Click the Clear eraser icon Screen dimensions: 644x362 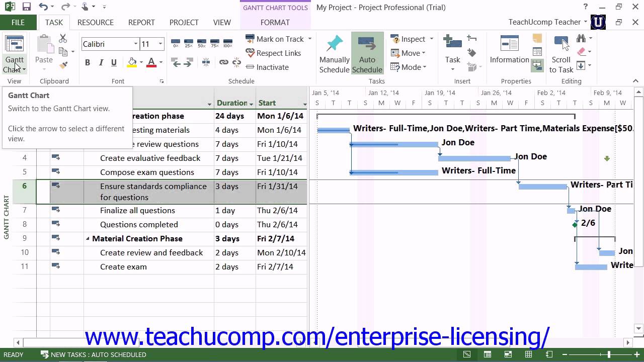pos(581,52)
